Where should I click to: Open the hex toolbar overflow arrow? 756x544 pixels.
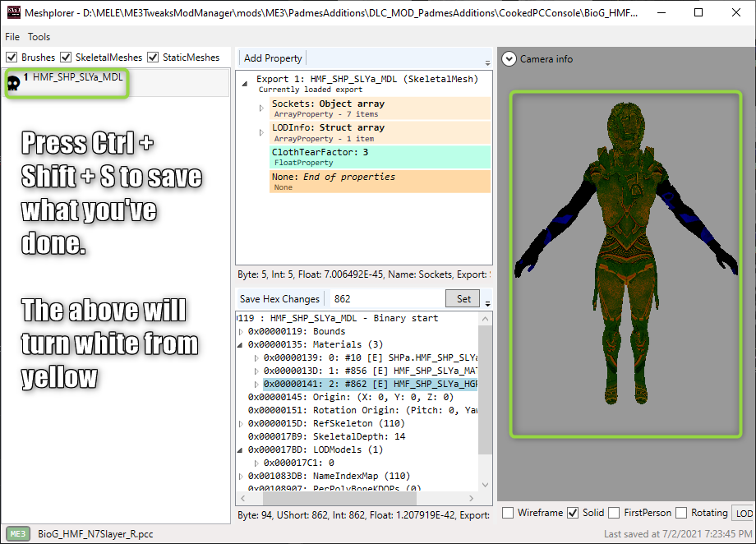click(487, 304)
